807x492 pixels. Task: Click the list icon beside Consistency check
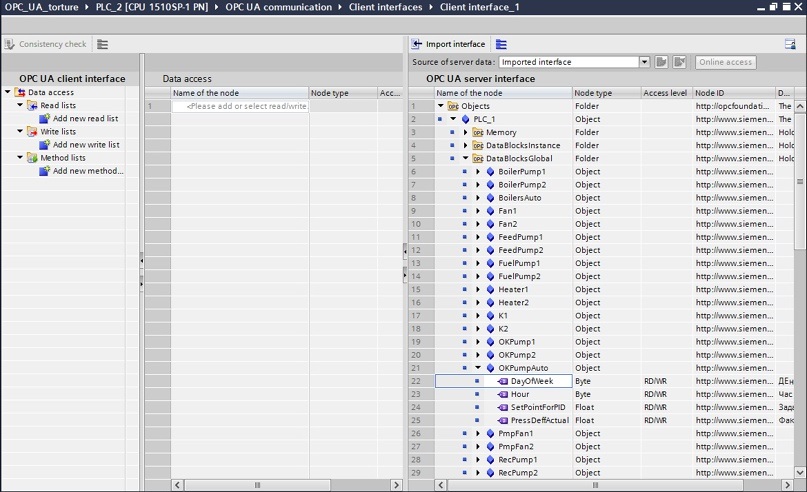click(x=102, y=44)
